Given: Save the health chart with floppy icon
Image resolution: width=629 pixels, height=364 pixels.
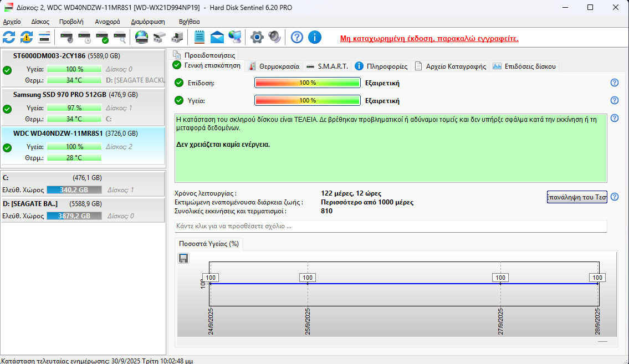Looking at the screenshot, I should point(183,258).
